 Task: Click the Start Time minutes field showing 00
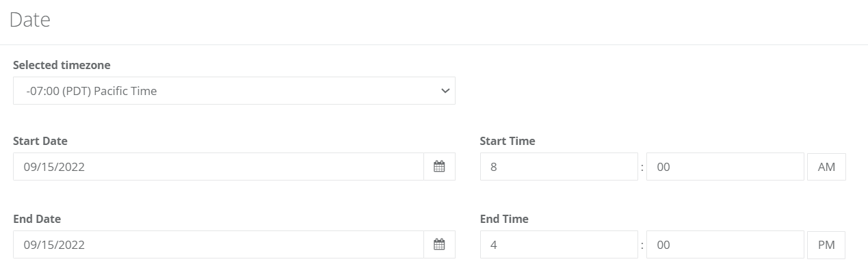point(725,166)
